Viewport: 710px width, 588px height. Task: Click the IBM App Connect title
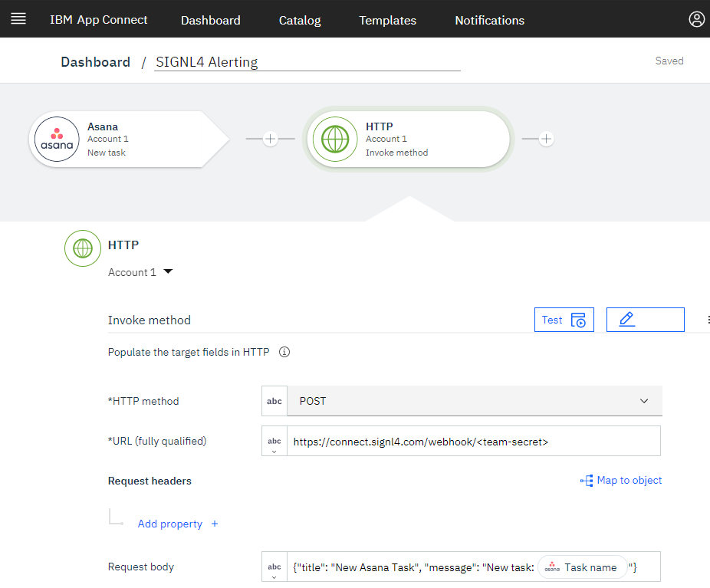[99, 20]
